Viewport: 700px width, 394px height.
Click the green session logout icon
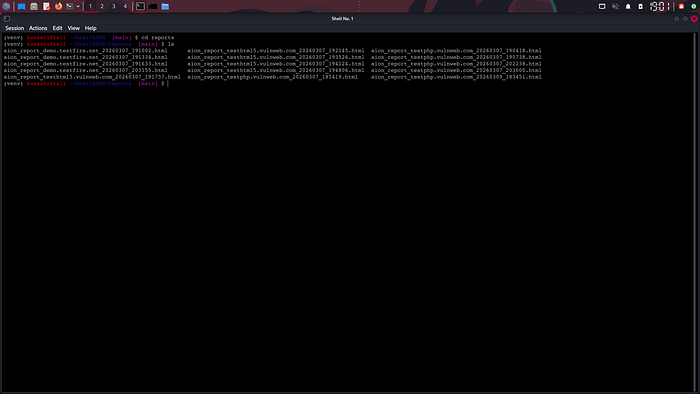tap(694, 6)
